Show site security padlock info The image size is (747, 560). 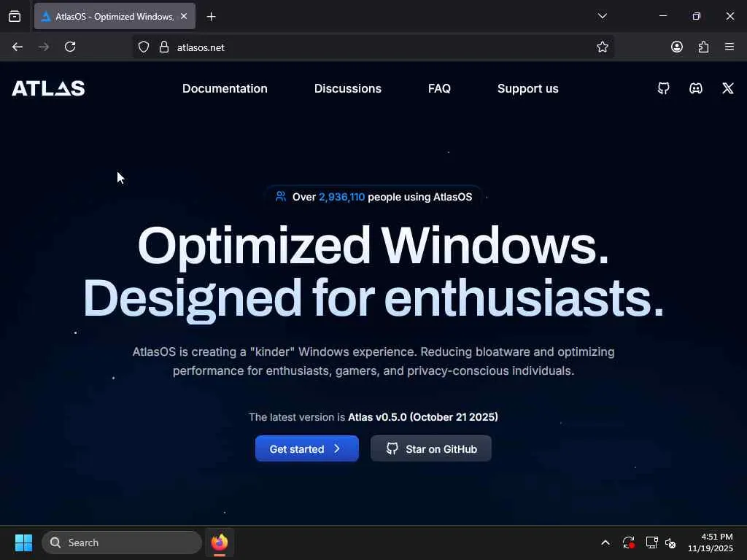tap(164, 47)
